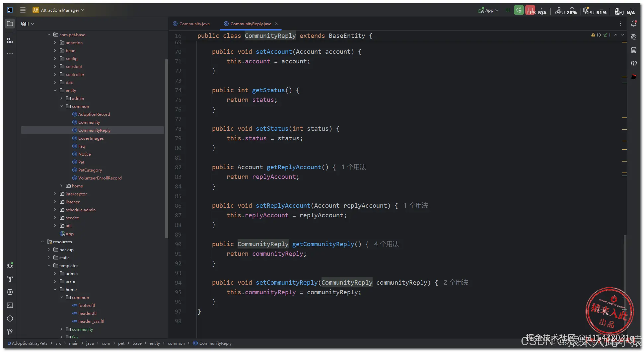Select the CommunityReply.java tab
644x352 pixels.
pyautogui.click(x=251, y=24)
